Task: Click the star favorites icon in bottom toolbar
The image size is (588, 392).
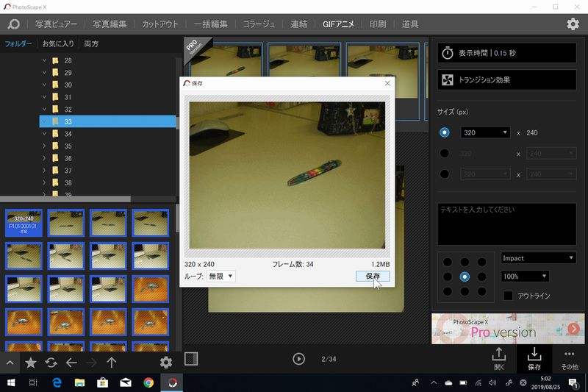Action: (x=30, y=363)
